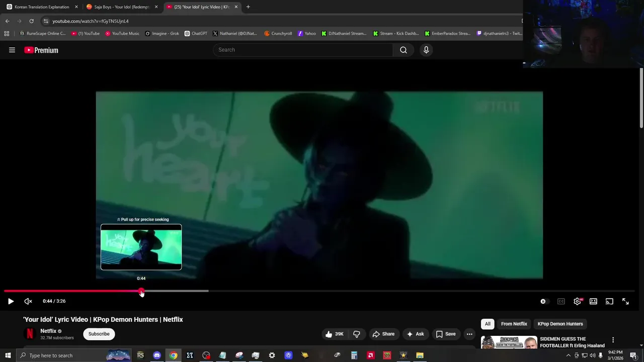This screenshot has height=362, width=644.
Task: Start voice search with the microphone
Action: coord(426,50)
